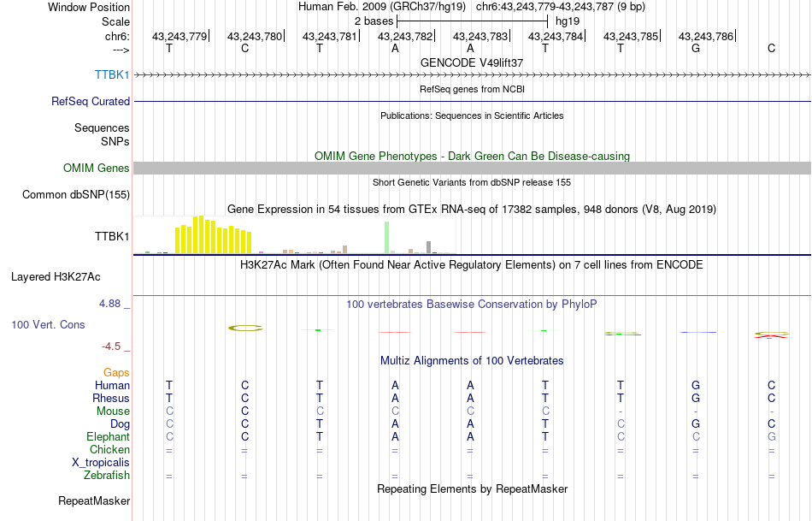Open the 100 Vert. Cons track label
This screenshot has height=521, width=812.
48,324
